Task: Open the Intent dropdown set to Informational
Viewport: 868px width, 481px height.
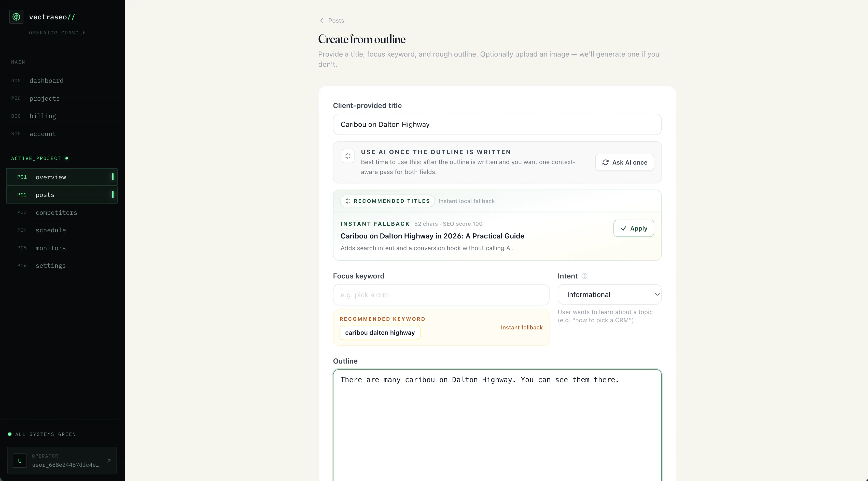Action: click(x=609, y=295)
